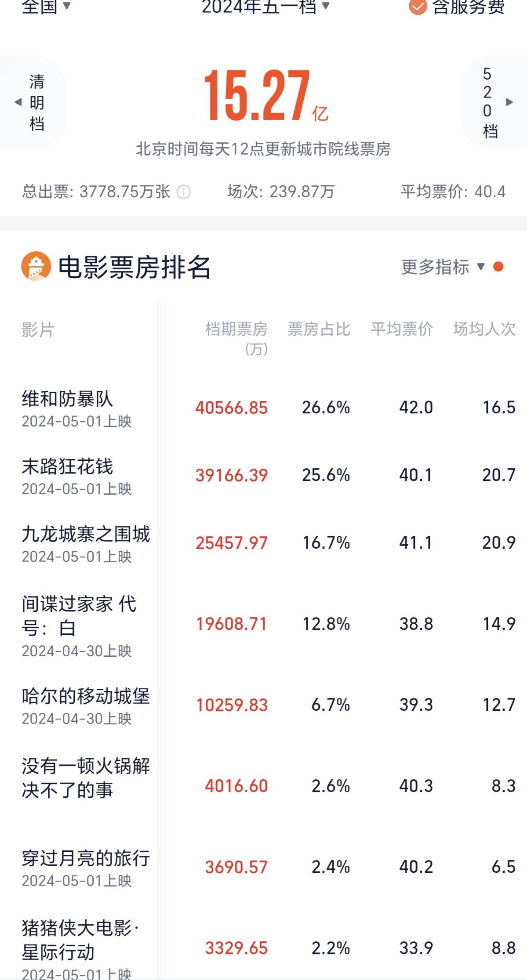
Task: Open the 更多指标 metrics dropdown
Action: coord(443,267)
